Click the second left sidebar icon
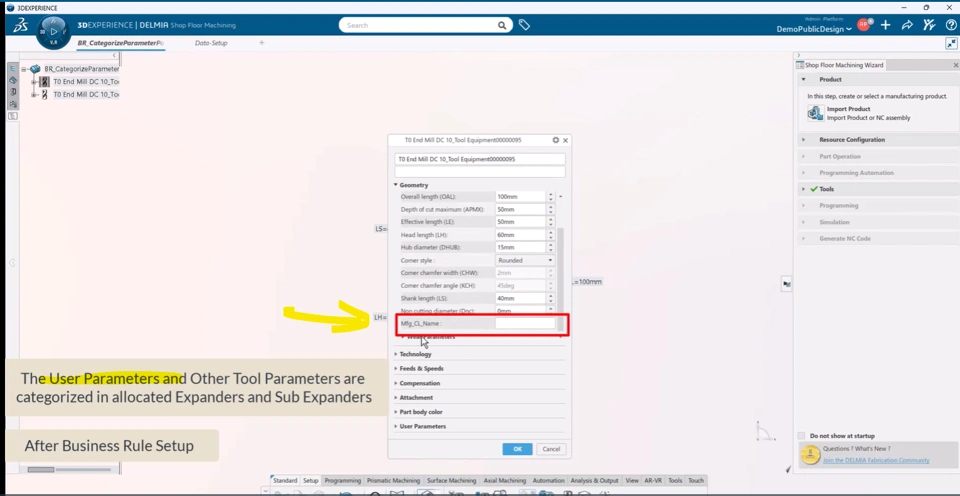Viewport: 960px width, 496px height. click(12, 80)
